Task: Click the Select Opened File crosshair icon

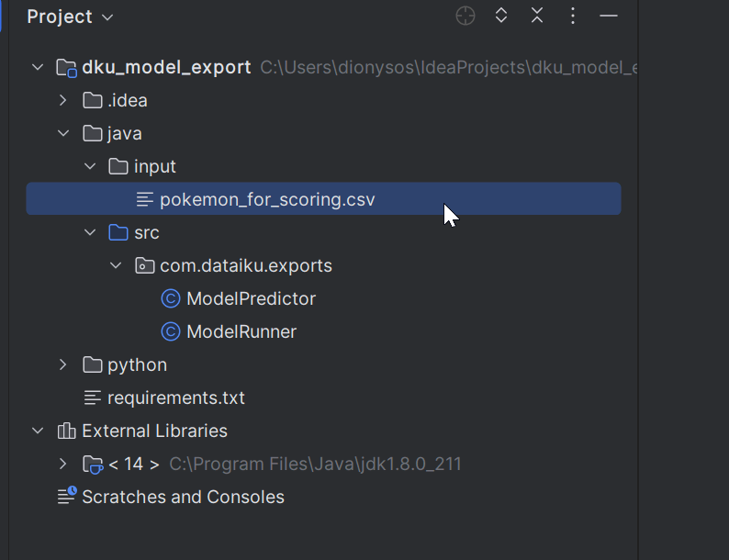Action: (x=465, y=17)
